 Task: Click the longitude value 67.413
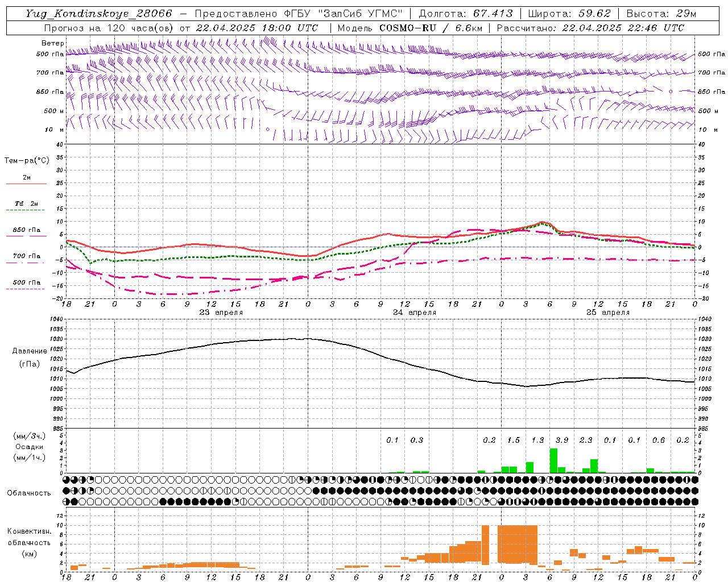point(493,14)
